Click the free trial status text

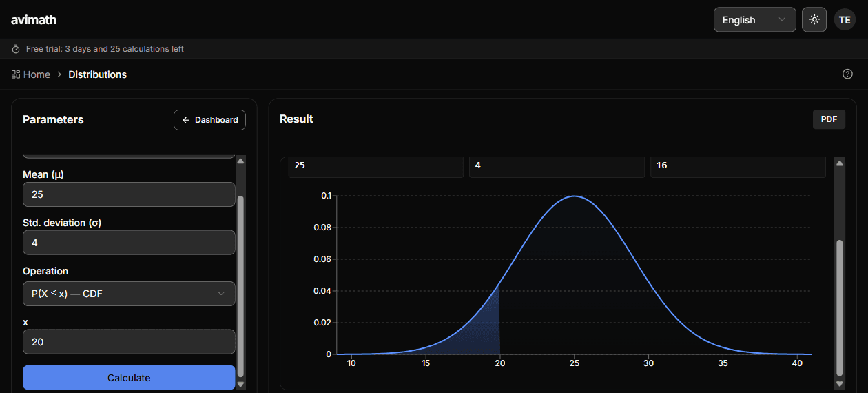click(x=105, y=49)
